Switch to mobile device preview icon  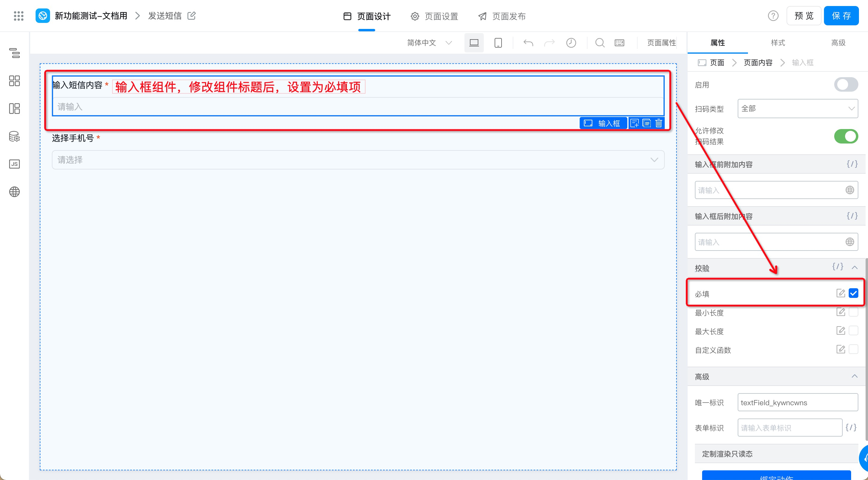pos(498,43)
